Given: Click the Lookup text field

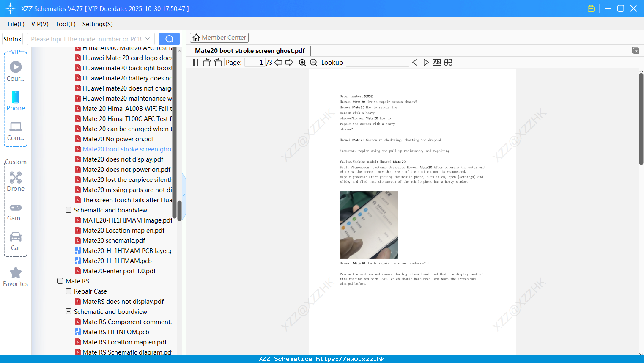Looking at the screenshot, I should tap(378, 62).
